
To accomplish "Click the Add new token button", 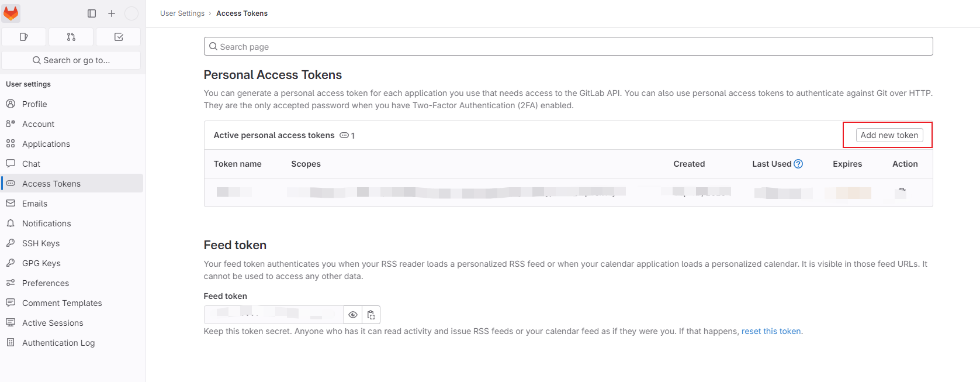I will coord(888,135).
